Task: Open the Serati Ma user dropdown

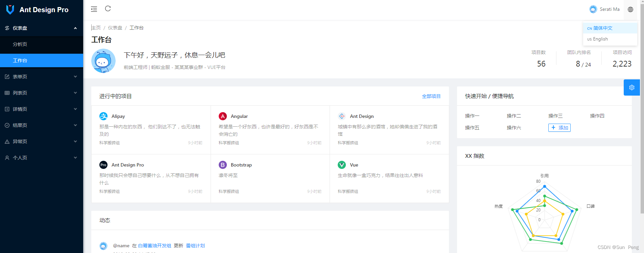Action: (604, 9)
